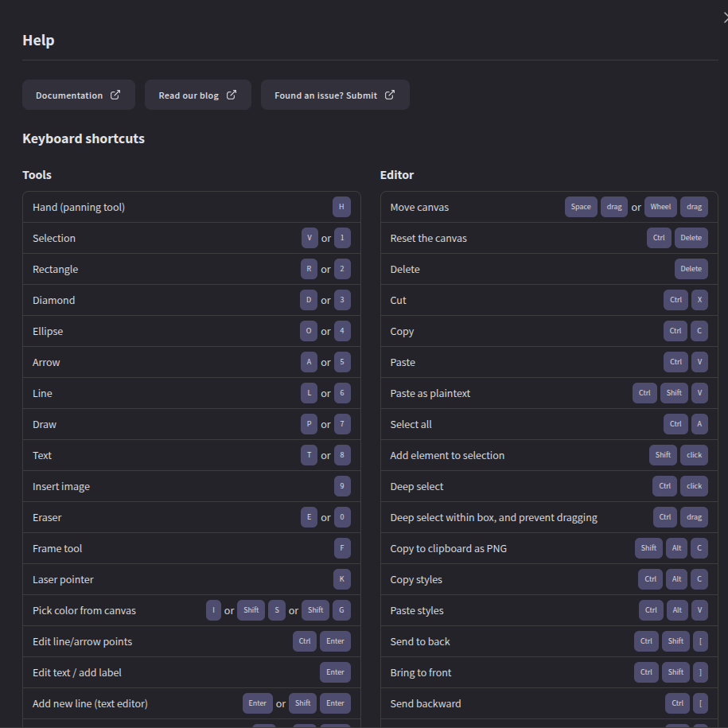This screenshot has width=728, height=728.
Task: Click the Ctrl badge in the Deep select row
Action: click(x=665, y=486)
